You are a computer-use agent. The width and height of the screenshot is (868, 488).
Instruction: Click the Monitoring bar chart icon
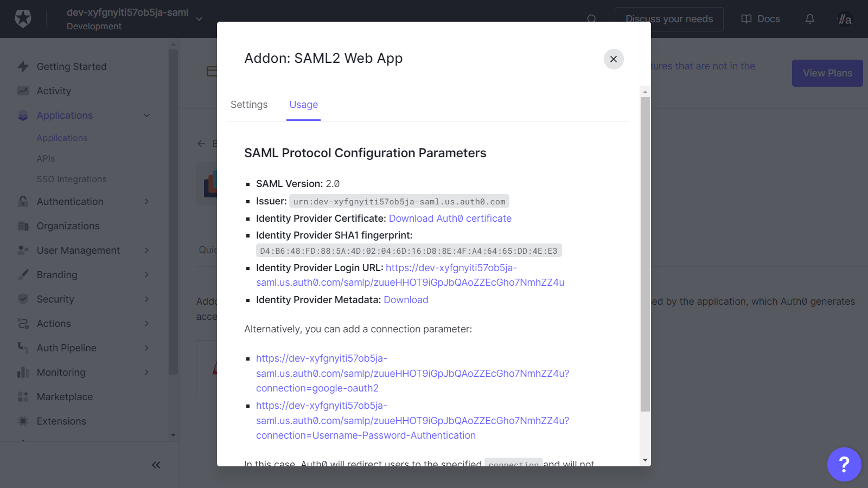click(x=23, y=373)
